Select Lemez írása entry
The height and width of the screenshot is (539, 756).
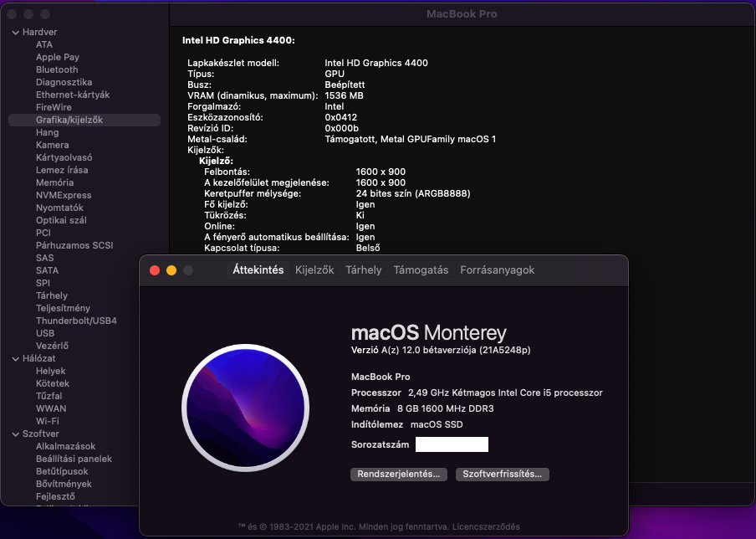tap(62, 170)
